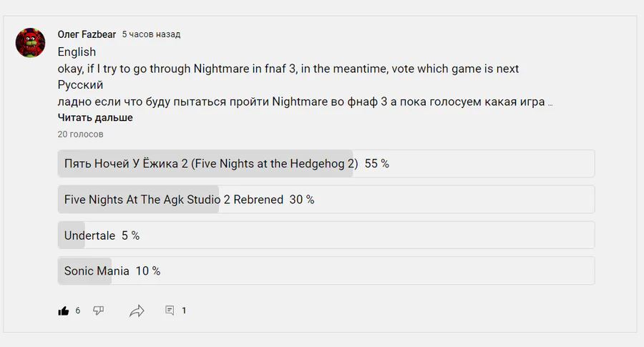The image size is (644, 347).
Task: Vote for Five Nights At The Agk Studio 2 Rebrened
Action: coord(326,199)
